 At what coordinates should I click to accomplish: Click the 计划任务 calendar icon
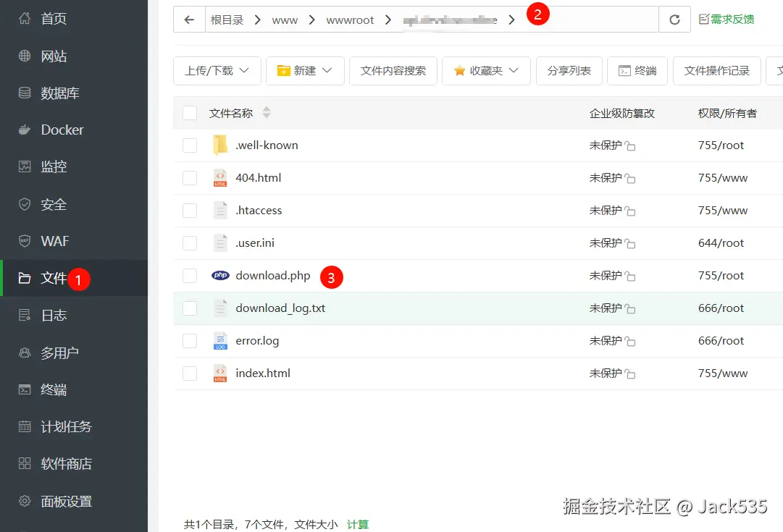click(25, 427)
